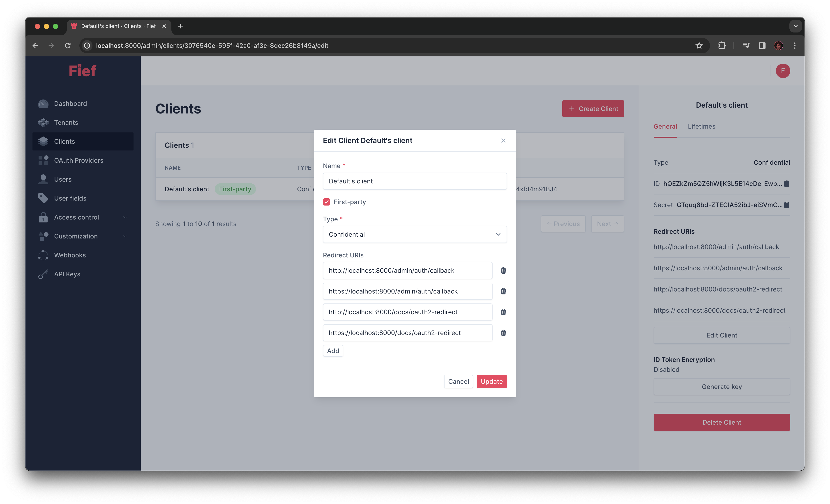Open the Dashboard sidebar item
Screen dimensions: 830x504
click(70, 103)
